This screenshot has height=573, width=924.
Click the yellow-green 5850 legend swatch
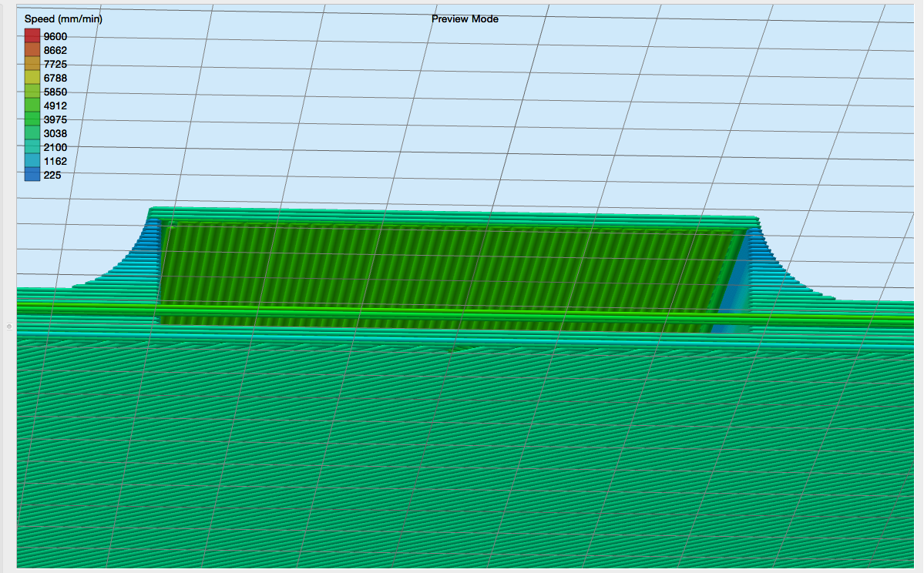coord(32,92)
